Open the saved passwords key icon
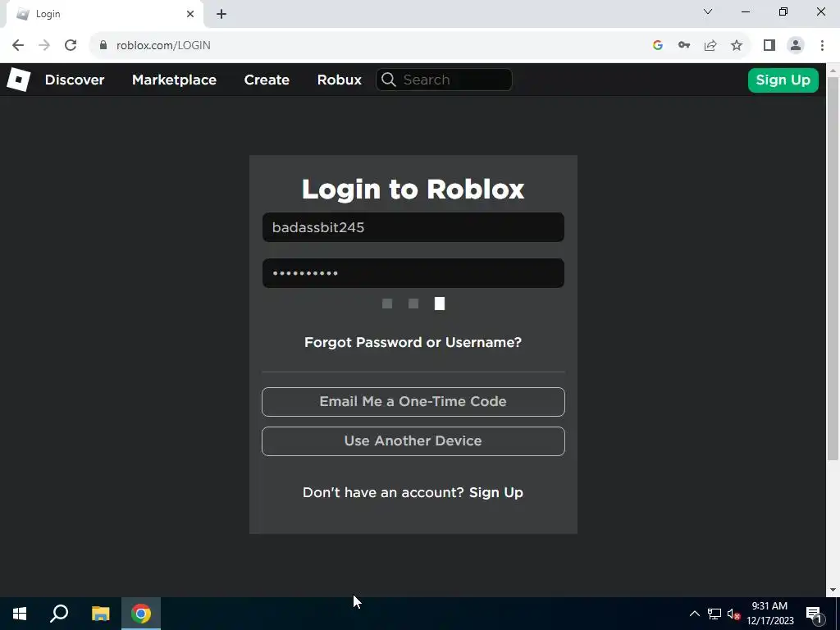 684,46
